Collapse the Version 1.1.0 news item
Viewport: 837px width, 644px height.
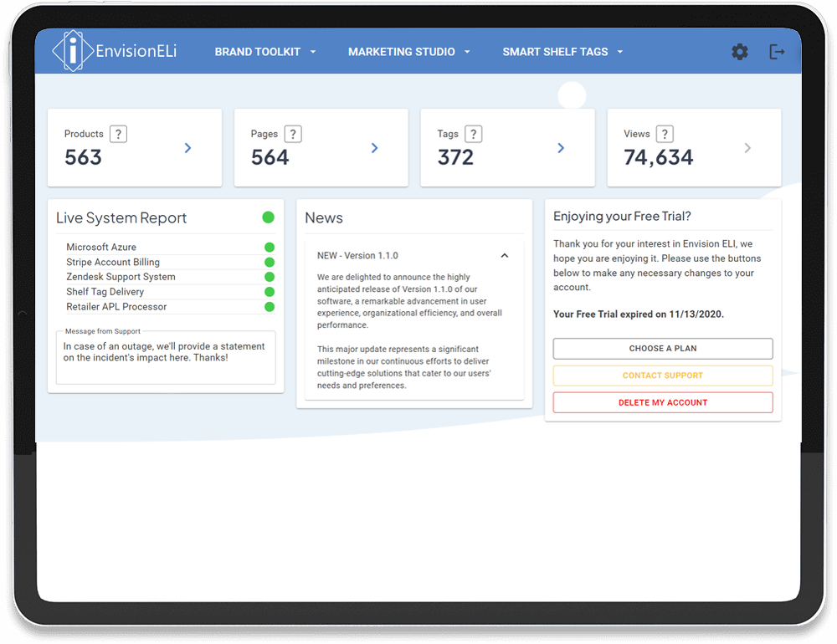(505, 256)
